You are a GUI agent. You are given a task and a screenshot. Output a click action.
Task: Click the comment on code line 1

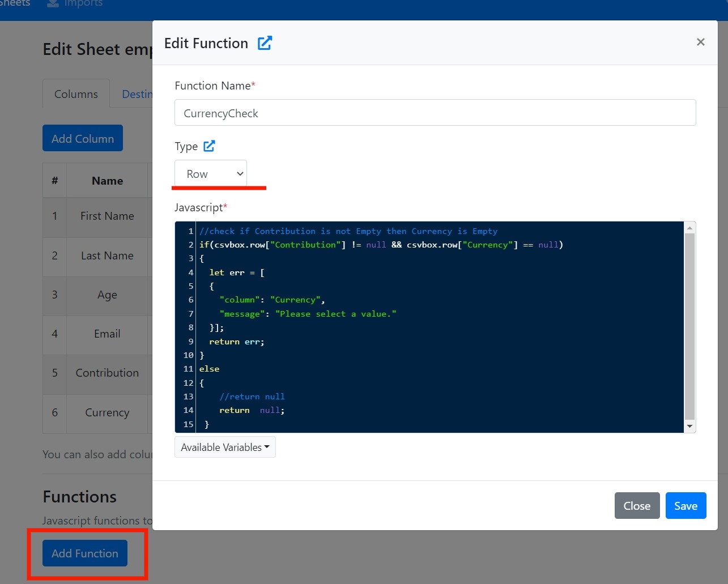click(x=348, y=231)
